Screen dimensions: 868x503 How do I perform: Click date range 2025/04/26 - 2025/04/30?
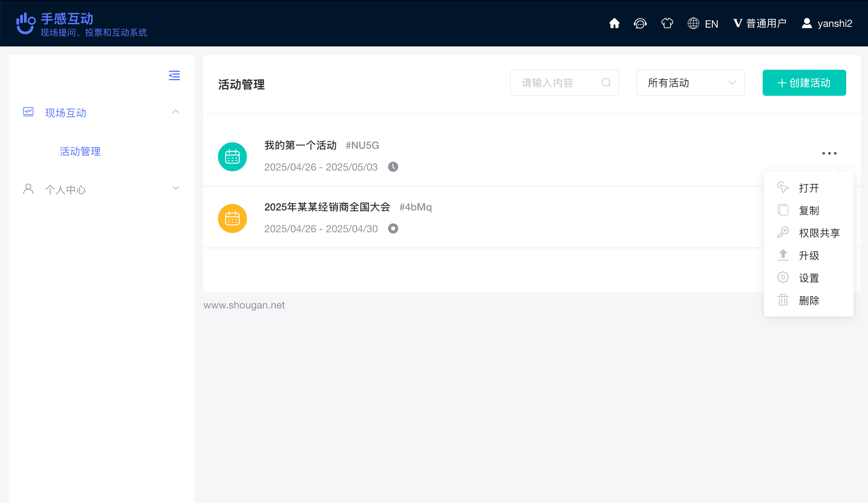pyautogui.click(x=321, y=229)
